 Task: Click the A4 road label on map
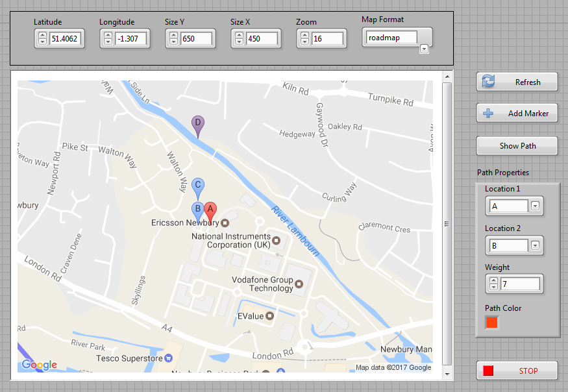click(166, 328)
